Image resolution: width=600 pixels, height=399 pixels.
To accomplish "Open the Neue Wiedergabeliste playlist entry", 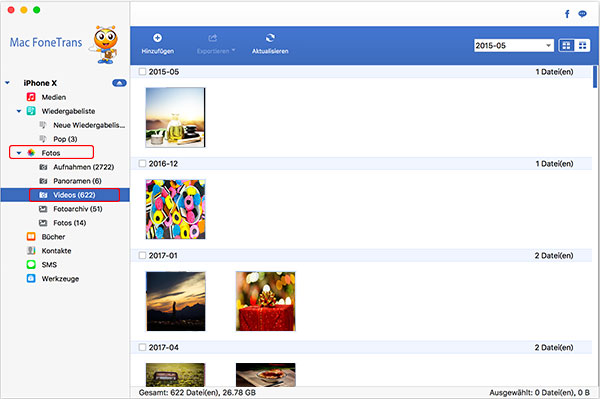I will 89,125.
